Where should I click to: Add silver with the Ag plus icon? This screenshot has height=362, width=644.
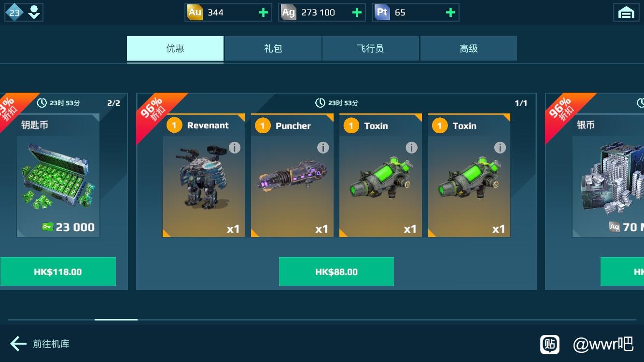point(357,13)
